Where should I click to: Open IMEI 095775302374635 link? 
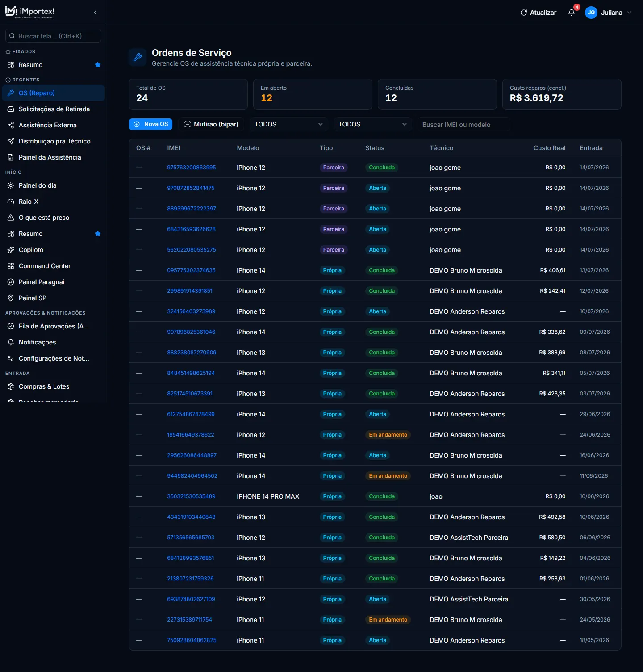coord(191,270)
